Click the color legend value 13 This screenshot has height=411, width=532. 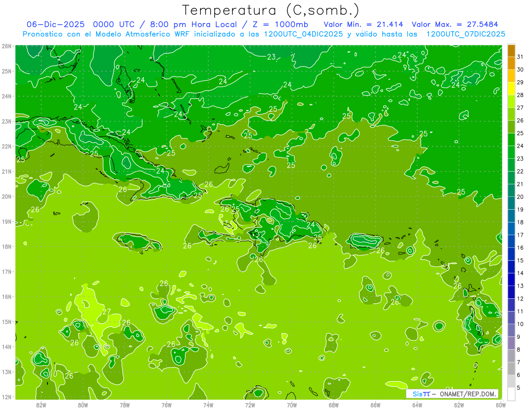point(520,286)
